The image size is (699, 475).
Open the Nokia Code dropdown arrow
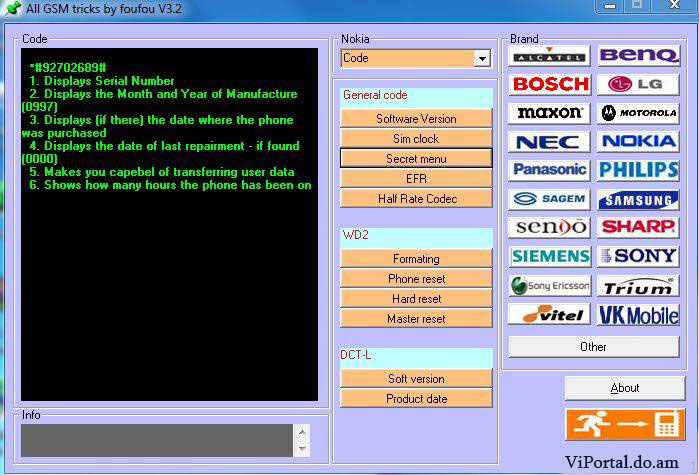(x=482, y=58)
